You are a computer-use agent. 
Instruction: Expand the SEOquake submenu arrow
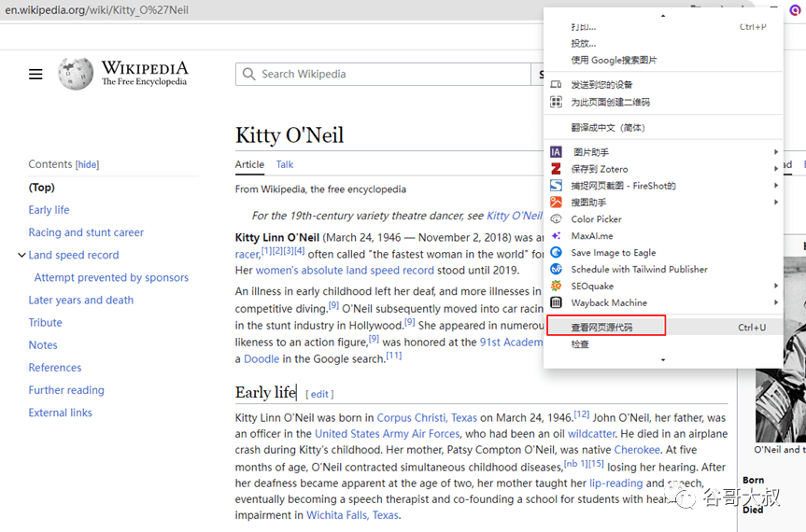[775, 287]
